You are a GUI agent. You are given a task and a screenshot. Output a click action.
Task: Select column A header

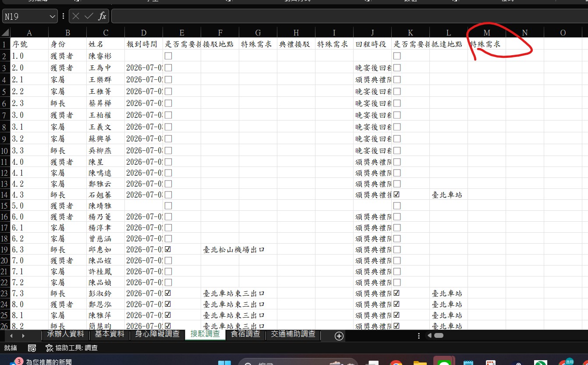[x=29, y=33]
